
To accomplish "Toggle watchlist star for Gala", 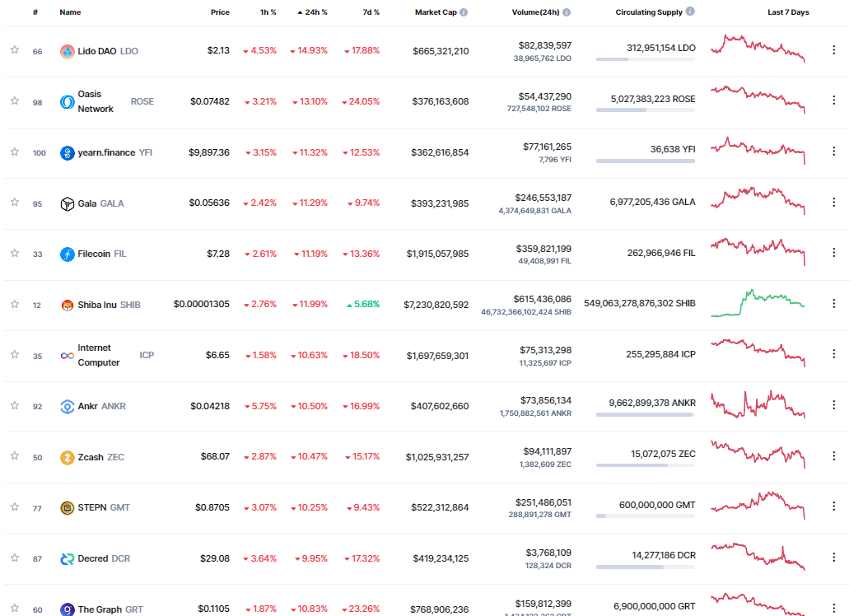I will 14,203.
